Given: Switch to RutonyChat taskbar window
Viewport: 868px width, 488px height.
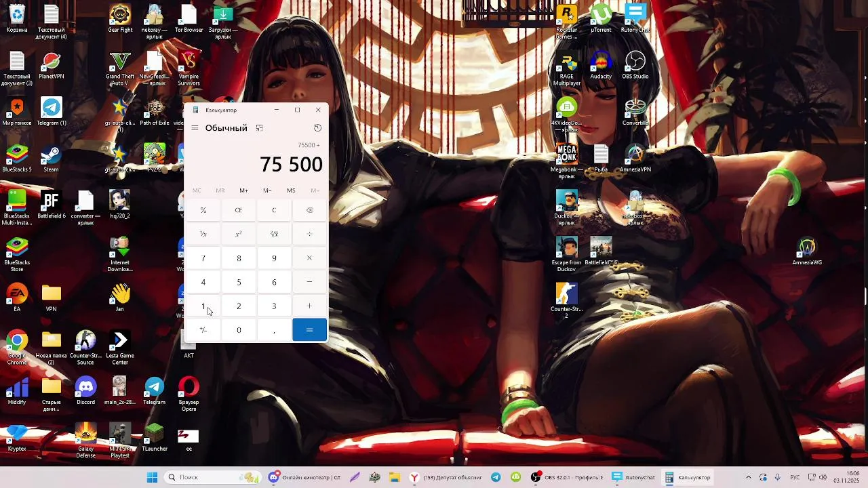Looking at the screenshot, I should point(634,477).
